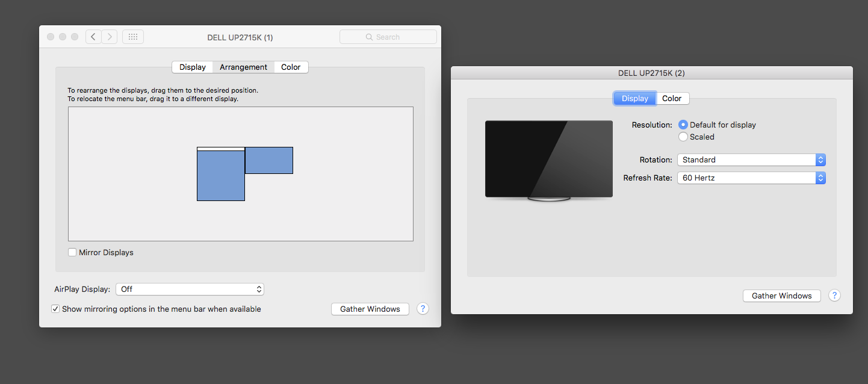868x384 pixels.
Task: Open the Rotation dropdown set to Standard
Action: [751, 159]
